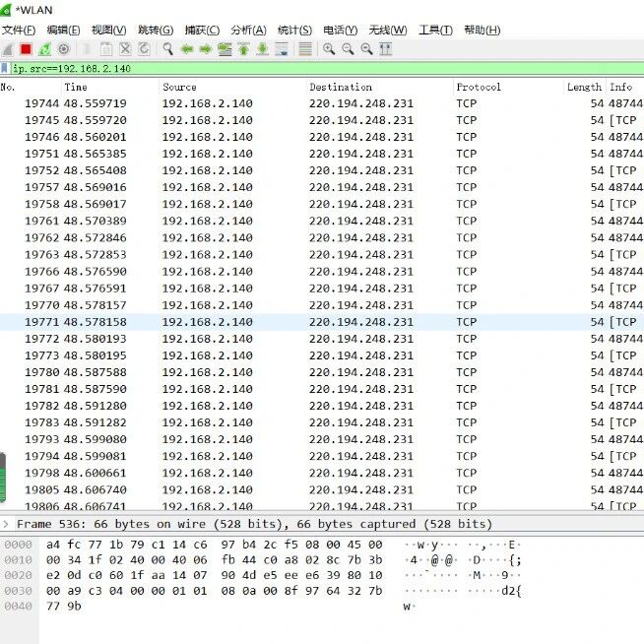Toggle auto-scroll during live capture

tap(283, 49)
